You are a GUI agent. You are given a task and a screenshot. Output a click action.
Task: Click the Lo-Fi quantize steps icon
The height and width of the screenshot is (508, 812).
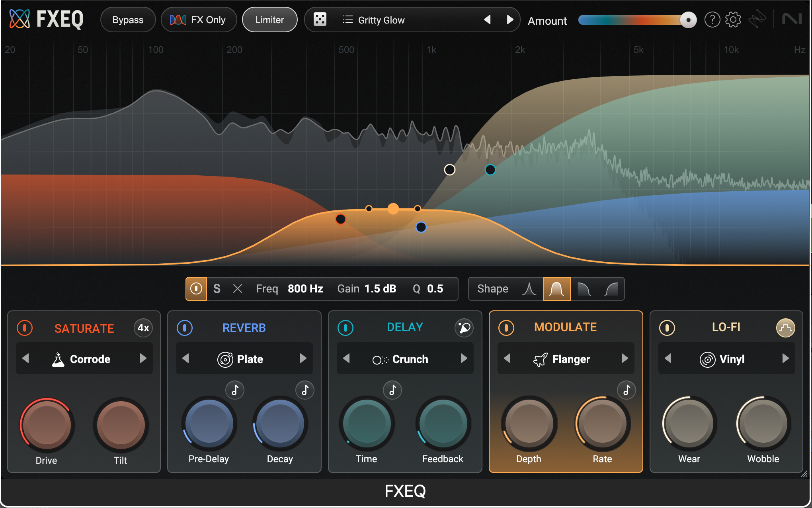tap(785, 328)
